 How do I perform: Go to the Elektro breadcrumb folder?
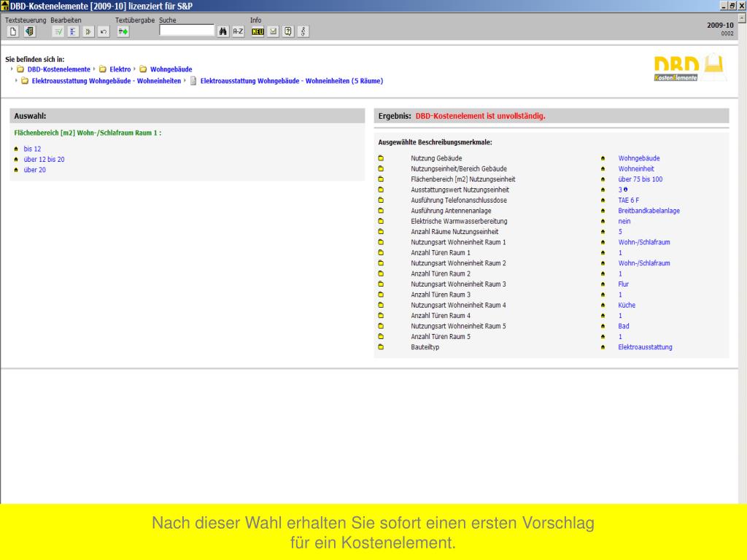pyautogui.click(x=120, y=69)
